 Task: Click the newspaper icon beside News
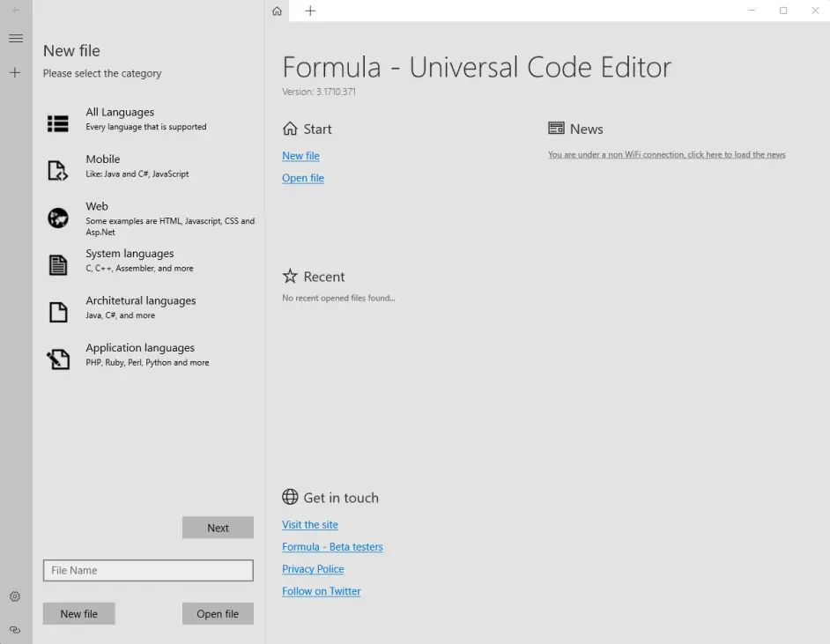pos(556,128)
